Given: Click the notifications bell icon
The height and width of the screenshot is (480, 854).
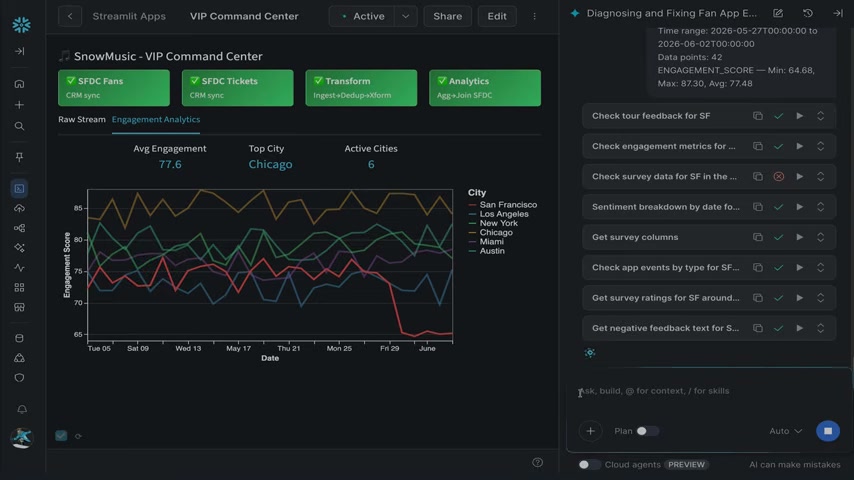Looking at the screenshot, I should [x=22, y=409].
